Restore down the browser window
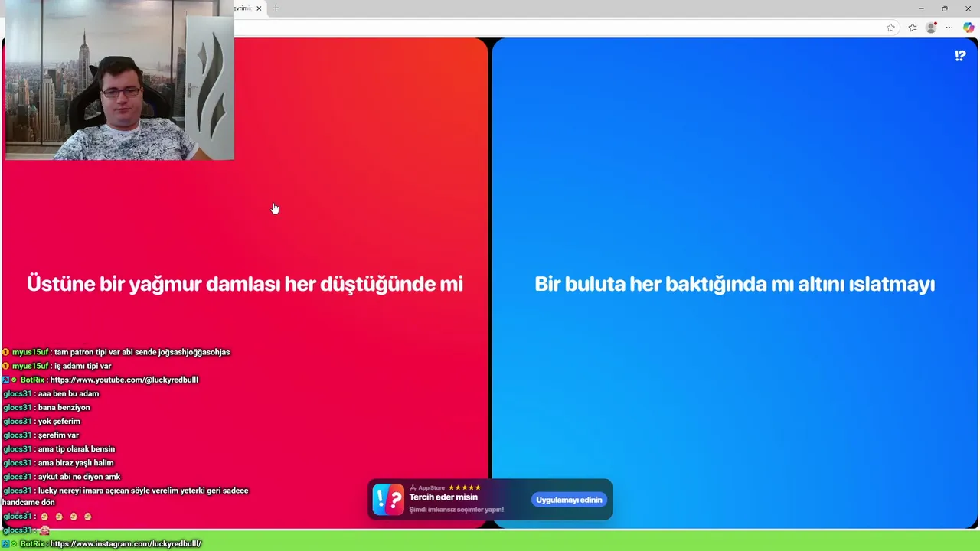This screenshot has height=551, width=980. pyautogui.click(x=944, y=8)
